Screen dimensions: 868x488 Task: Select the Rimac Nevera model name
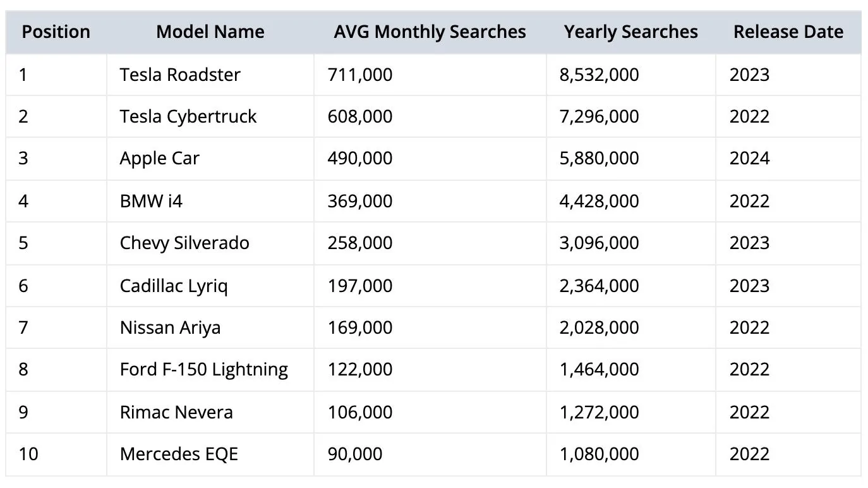(x=176, y=412)
